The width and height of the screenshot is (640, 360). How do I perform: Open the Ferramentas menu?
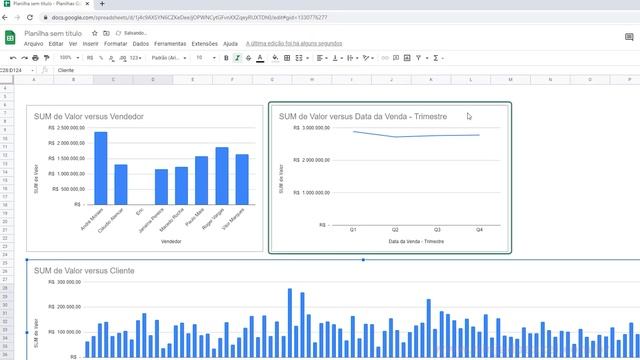coord(170,44)
